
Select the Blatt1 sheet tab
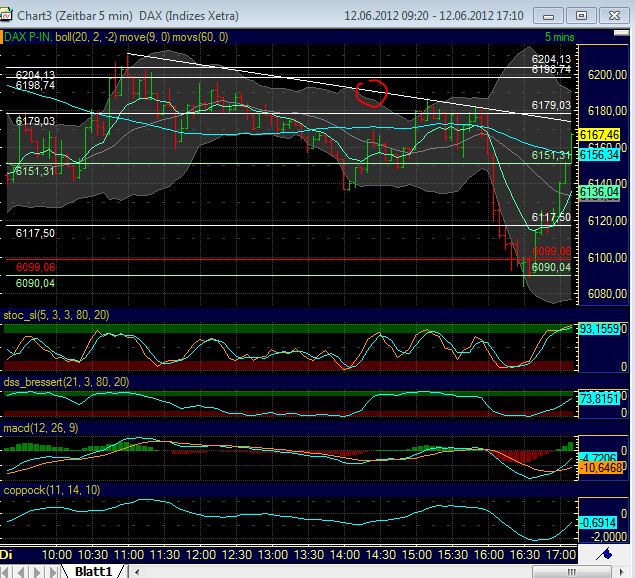(94, 572)
